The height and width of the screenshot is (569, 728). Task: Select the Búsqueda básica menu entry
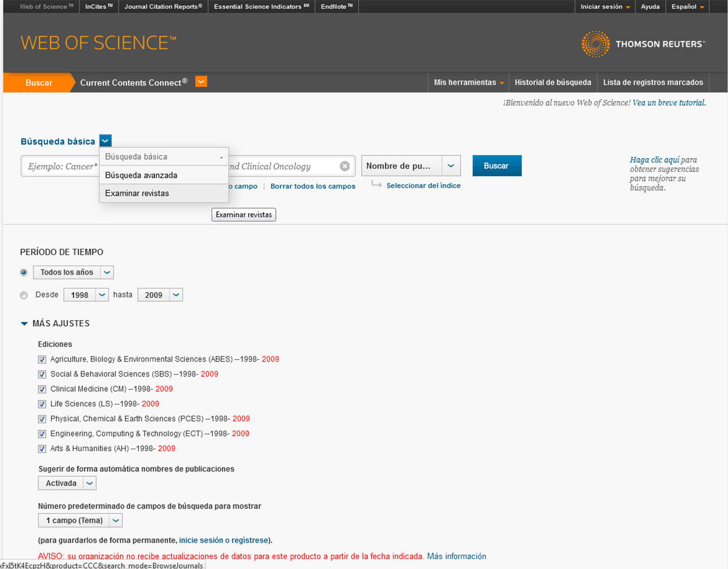click(x=164, y=157)
